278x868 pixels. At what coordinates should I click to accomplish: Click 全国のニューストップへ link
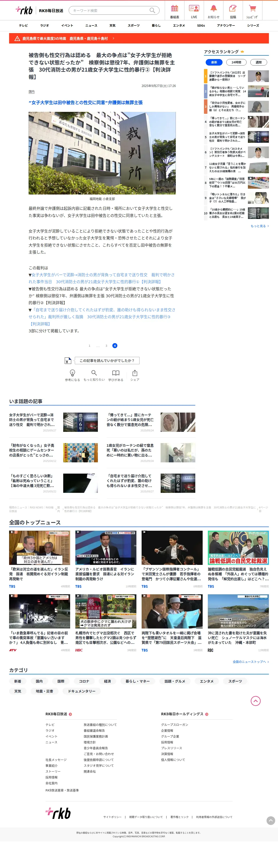coord(251,662)
